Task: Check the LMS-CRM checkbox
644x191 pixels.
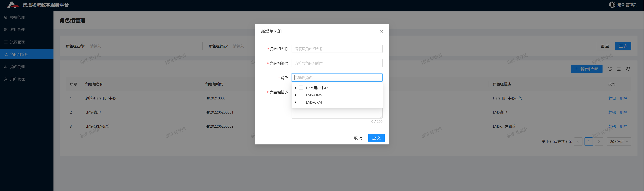Action: click(301, 102)
